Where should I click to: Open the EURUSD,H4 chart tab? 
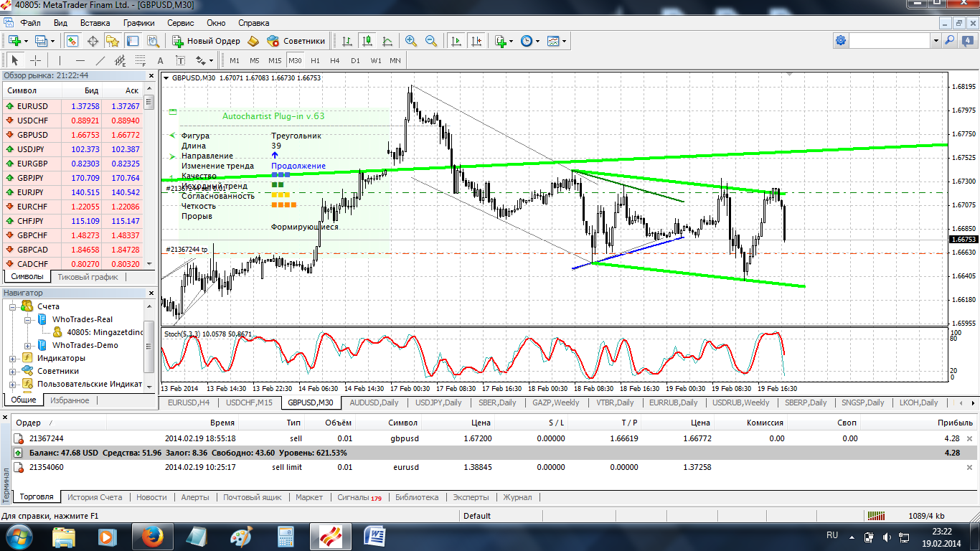point(188,402)
